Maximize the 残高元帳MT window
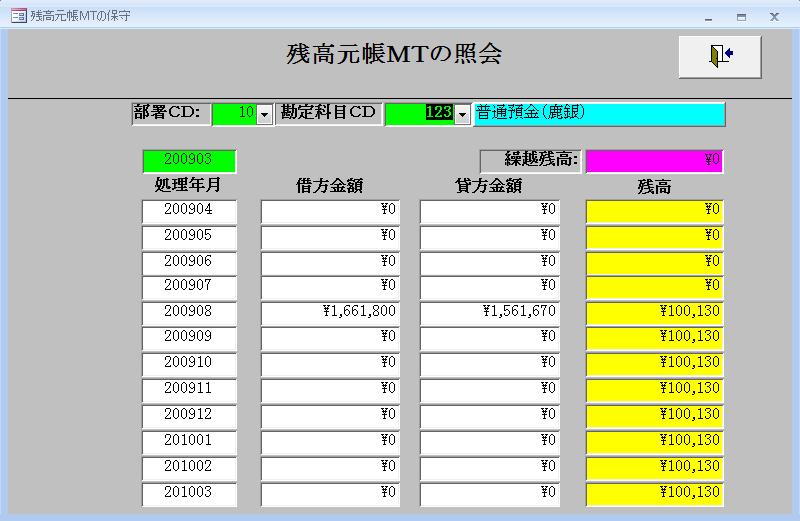 pyautogui.click(x=741, y=16)
